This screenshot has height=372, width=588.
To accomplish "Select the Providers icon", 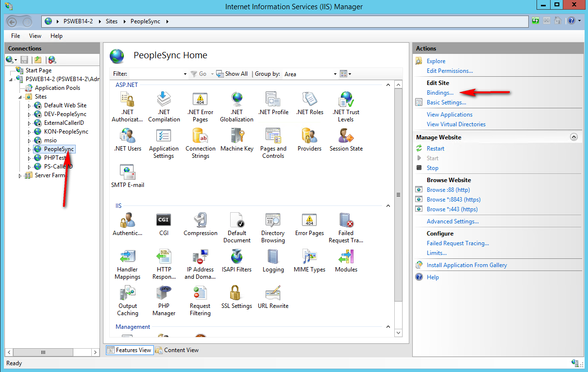I will (310, 140).
